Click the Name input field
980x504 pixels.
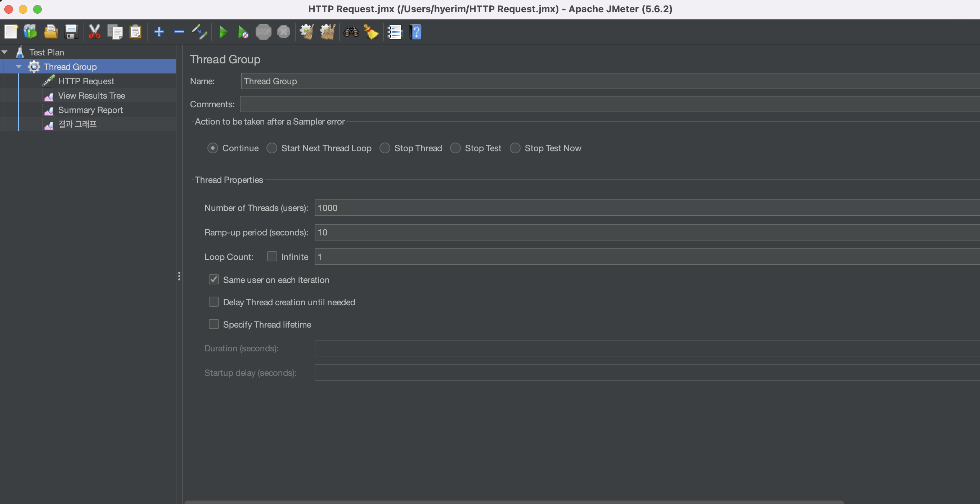pos(610,81)
